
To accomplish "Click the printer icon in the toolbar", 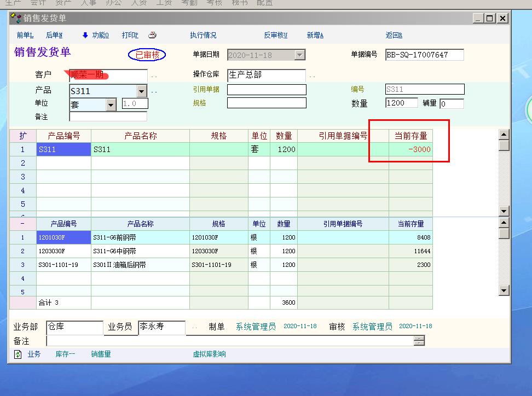I will [x=152, y=35].
